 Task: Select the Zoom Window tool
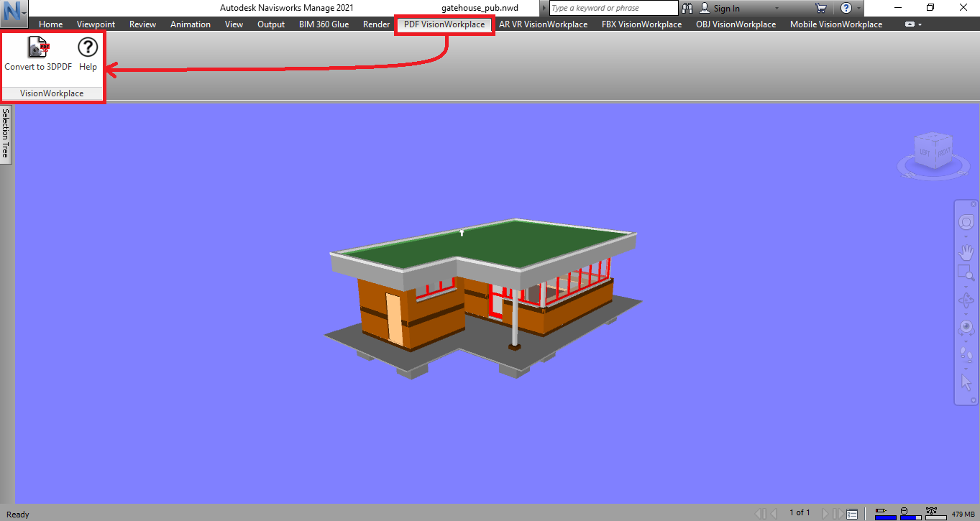(966, 273)
